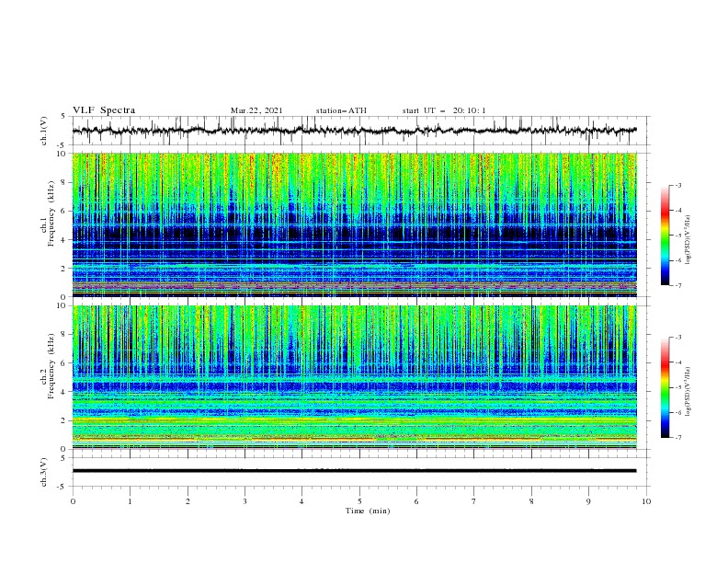Click the "ch.1(V)" waveform axis label
728x563 pixels.
click(x=44, y=131)
